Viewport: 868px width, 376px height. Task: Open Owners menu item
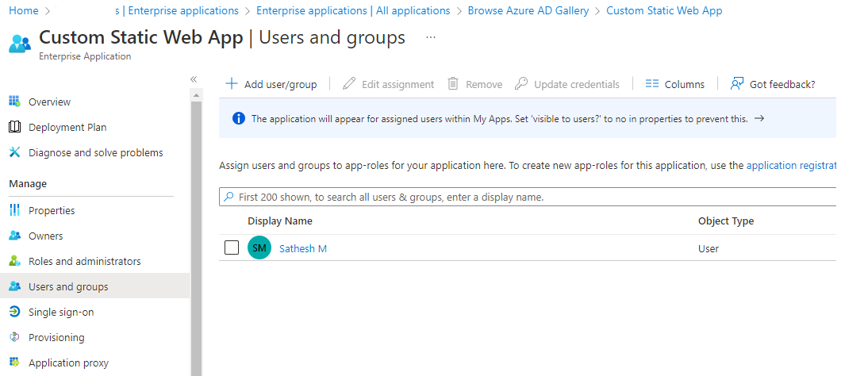pyautogui.click(x=45, y=236)
